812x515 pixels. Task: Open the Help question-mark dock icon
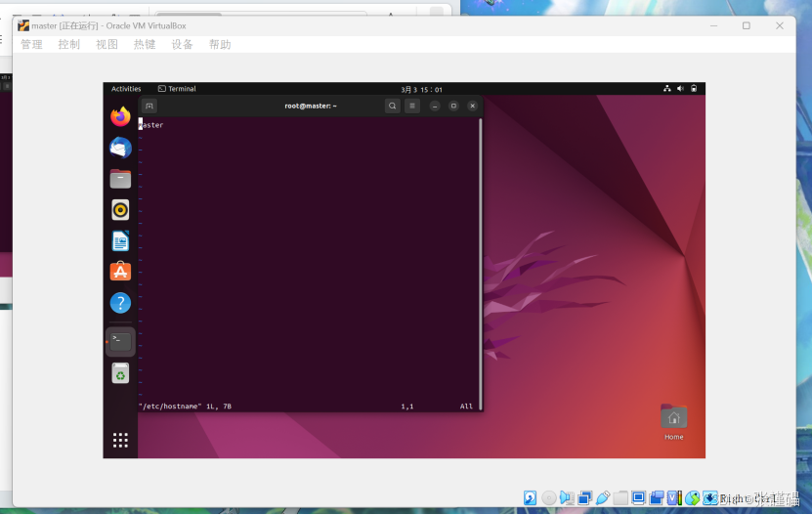120,303
